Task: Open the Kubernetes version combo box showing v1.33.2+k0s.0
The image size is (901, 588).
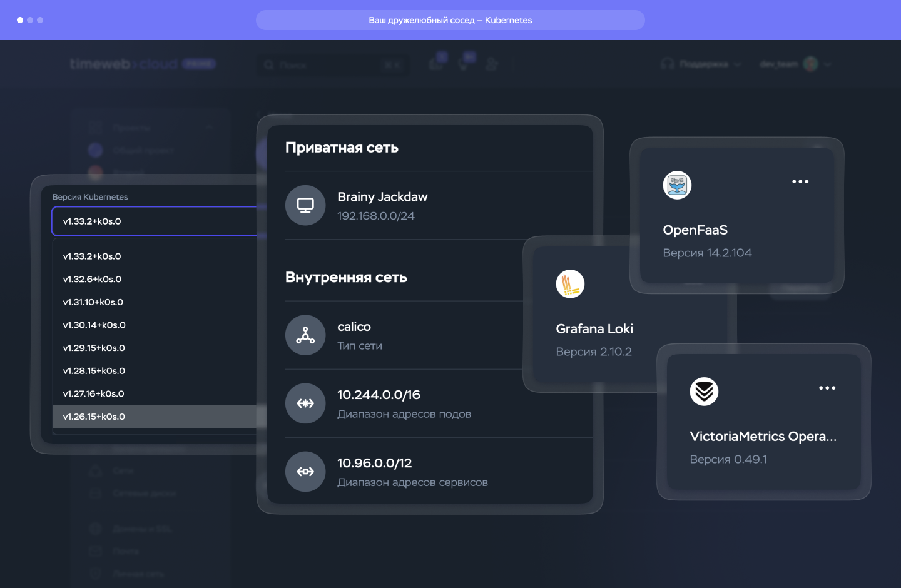Action: point(155,221)
